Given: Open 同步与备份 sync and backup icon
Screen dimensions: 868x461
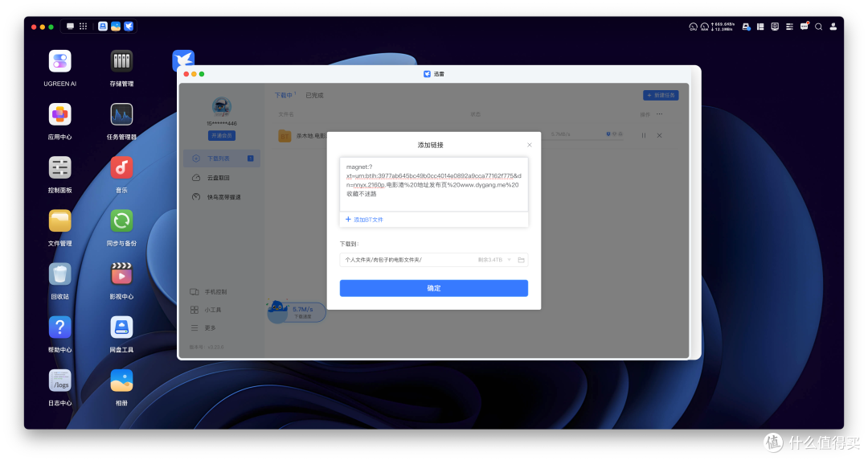Looking at the screenshot, I should 121,221.
